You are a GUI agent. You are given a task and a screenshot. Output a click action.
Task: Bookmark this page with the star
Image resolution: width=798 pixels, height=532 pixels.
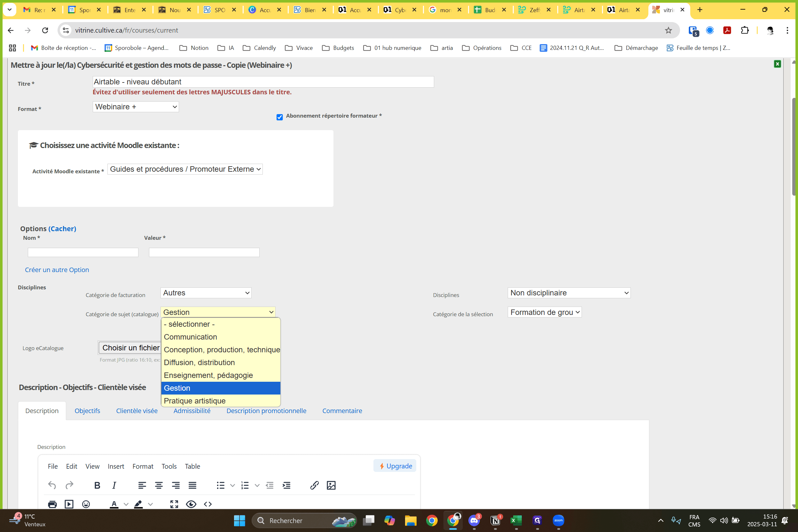click(669, 30)
